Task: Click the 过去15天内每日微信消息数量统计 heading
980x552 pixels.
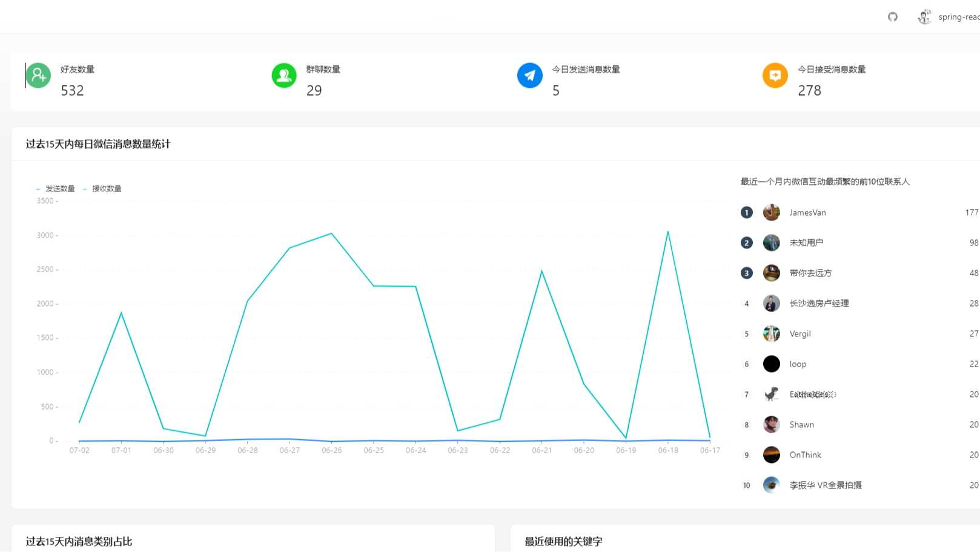Action: pyautogui.click(x=98, y=144)
